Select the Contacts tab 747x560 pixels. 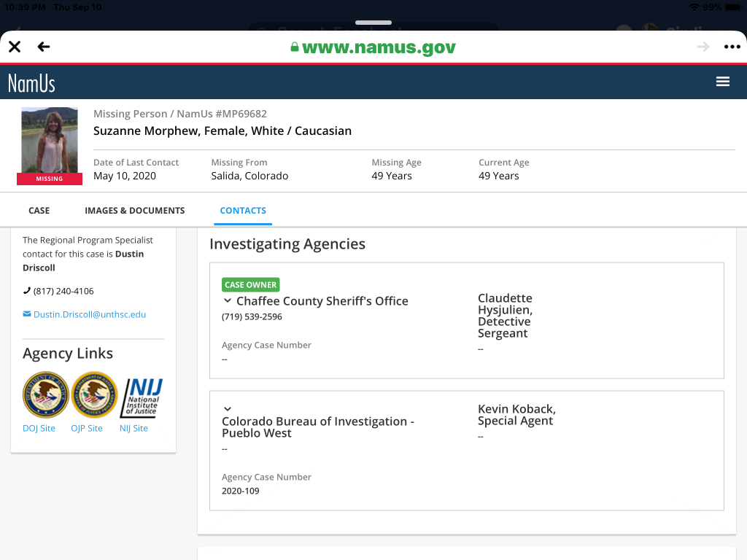pos(243,210)
